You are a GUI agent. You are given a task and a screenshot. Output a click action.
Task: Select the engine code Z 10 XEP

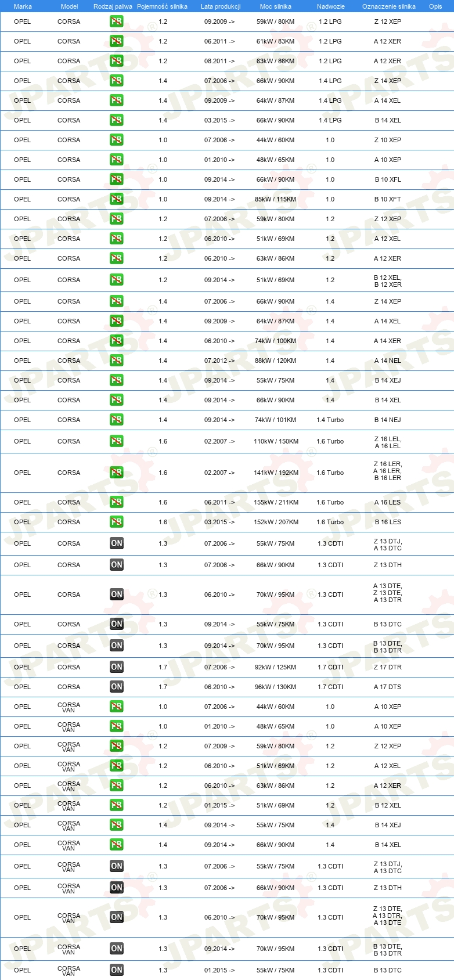pyautogui.click(x=388, y=140)
